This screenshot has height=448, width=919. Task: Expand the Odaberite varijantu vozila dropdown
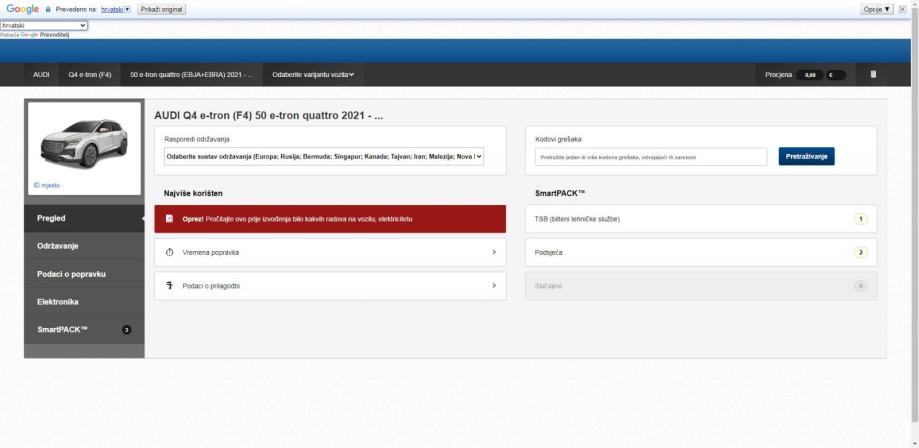coord(313,74)
